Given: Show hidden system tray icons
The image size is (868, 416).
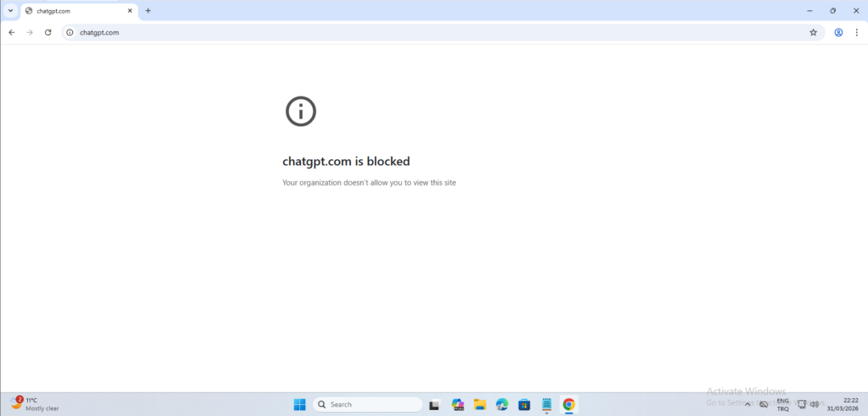Looking at the screenshot, I should point(748,404).
